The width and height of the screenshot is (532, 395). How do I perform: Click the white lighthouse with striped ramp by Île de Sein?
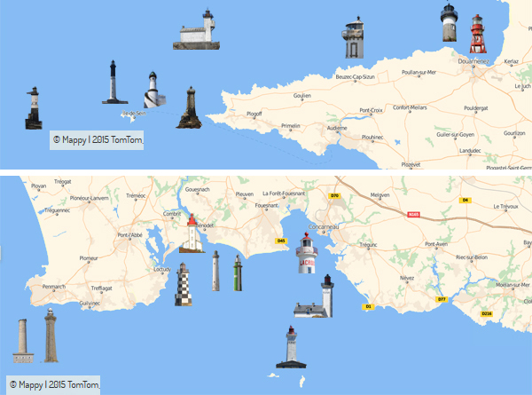pyautogui.click(x=154, y=90)
